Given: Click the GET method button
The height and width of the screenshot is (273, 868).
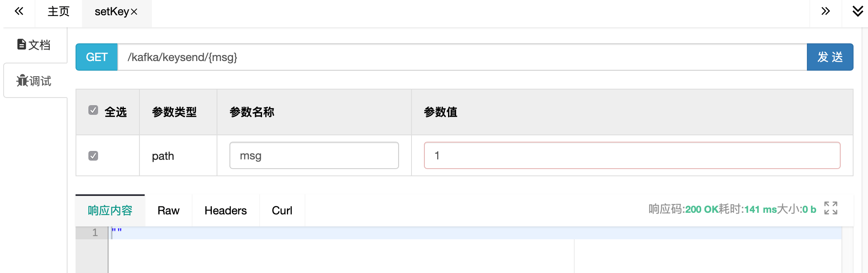Looking at the screenshot, I should click(x=96, y=57).
